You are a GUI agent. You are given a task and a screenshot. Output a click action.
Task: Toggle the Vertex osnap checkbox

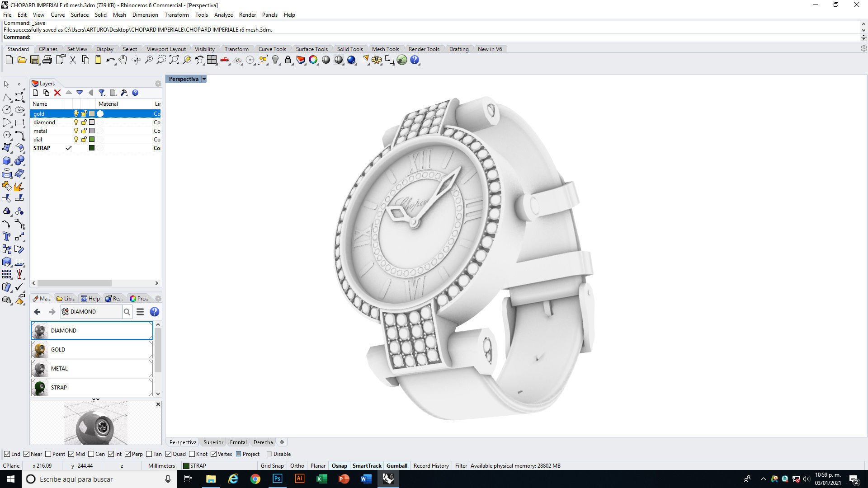click(x=213, y=454)
